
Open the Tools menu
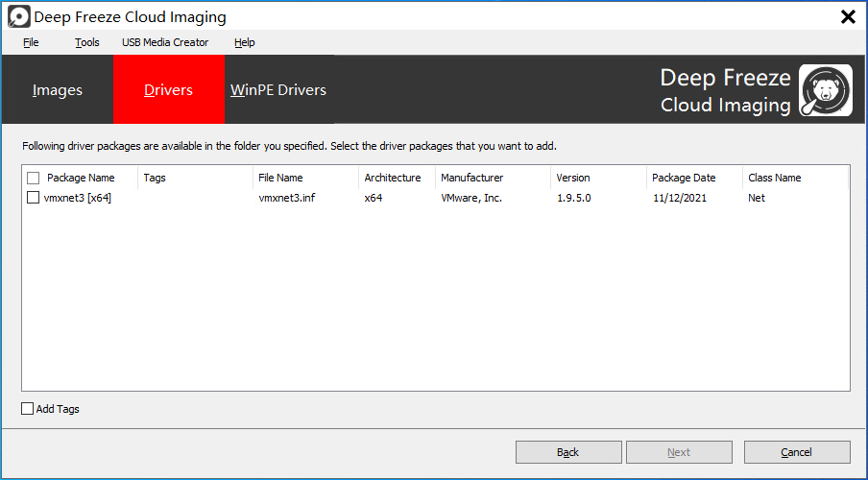click(x=87, y=42)
